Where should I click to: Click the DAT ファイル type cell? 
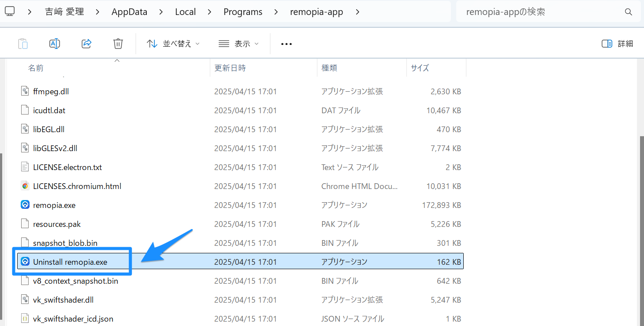point(341,111)
